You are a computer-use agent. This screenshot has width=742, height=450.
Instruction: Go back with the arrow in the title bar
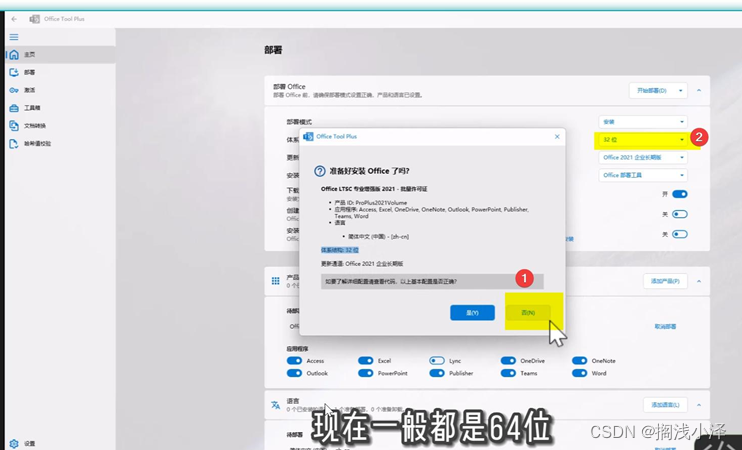click(14, 19)
